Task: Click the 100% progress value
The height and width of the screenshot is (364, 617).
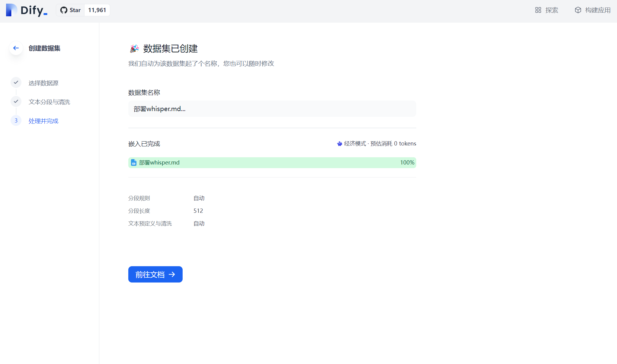Action: click(x=407, y=163)
